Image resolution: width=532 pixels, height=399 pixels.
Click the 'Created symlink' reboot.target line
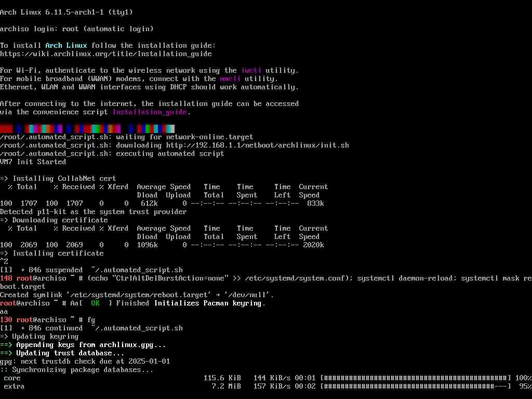point(137,295)
